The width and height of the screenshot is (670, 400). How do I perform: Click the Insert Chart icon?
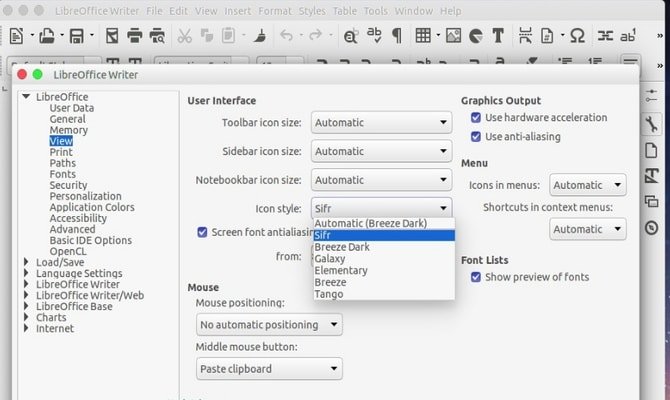click(476, 36)
